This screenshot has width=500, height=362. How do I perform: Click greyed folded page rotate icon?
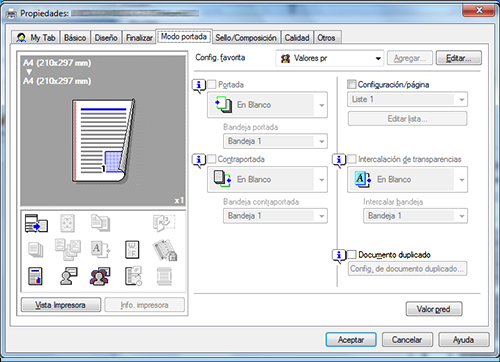click(164, 223)
